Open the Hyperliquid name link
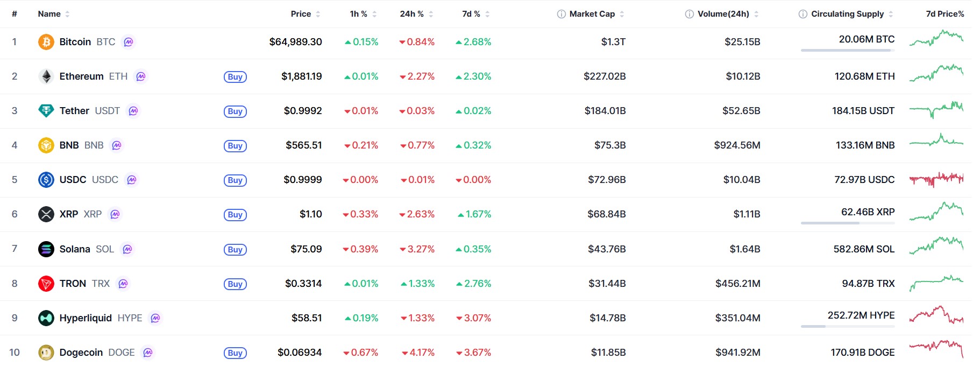 coord(86,318)
